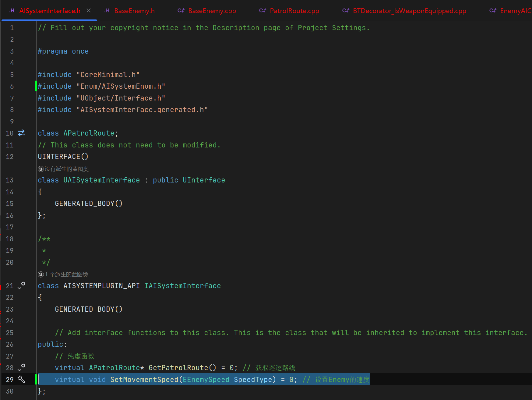This screenshot has width=532, height=400.
Task: Click the EnemyAIC tab at the right edge
Action: tap(510, 11)
